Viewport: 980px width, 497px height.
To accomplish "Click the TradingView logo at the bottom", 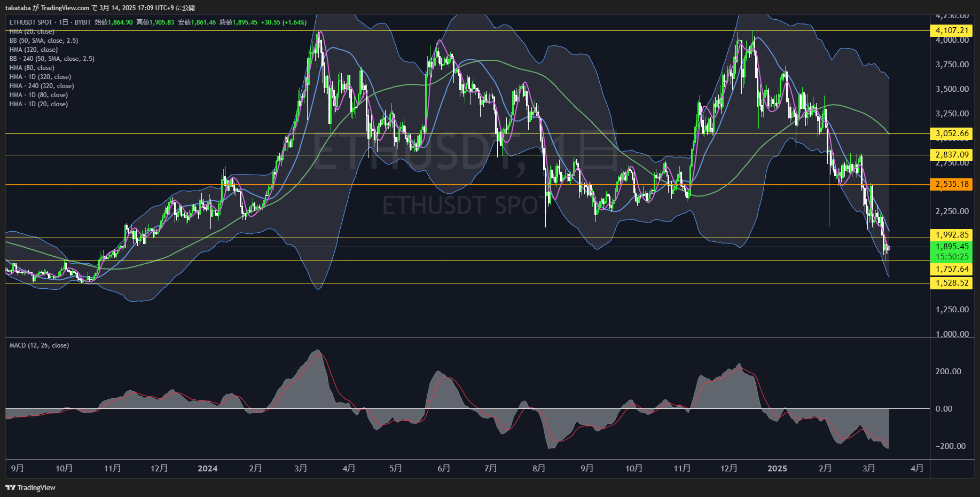I will 30,487.
